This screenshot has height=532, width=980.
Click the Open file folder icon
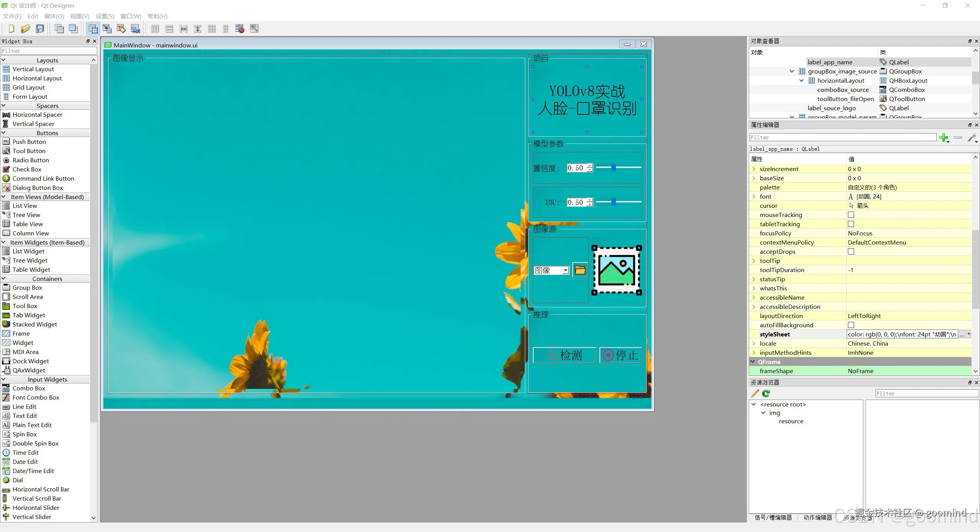click(x=25, y=29)
